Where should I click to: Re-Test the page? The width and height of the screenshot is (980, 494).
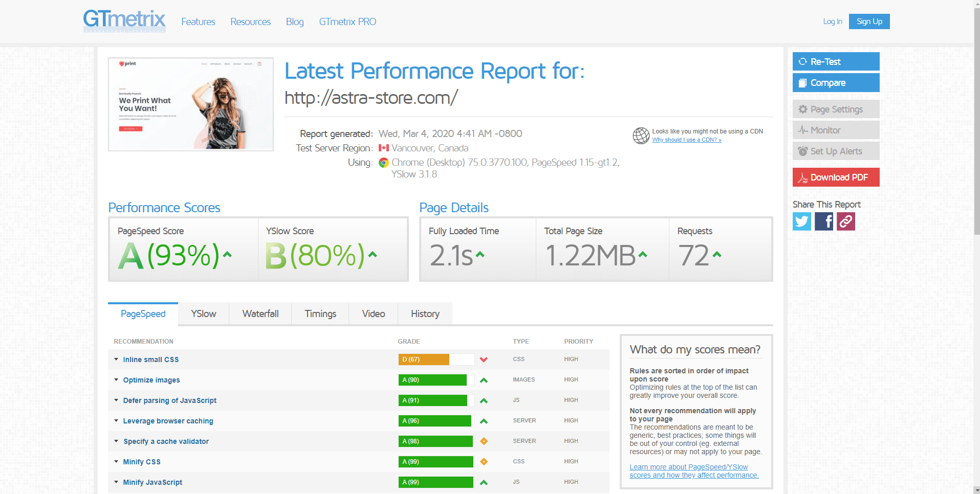click(836, 61)
